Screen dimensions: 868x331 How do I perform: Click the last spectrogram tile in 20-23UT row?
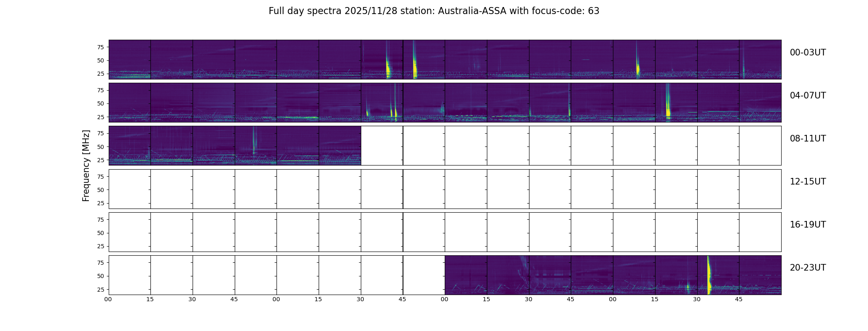point(760,275)
